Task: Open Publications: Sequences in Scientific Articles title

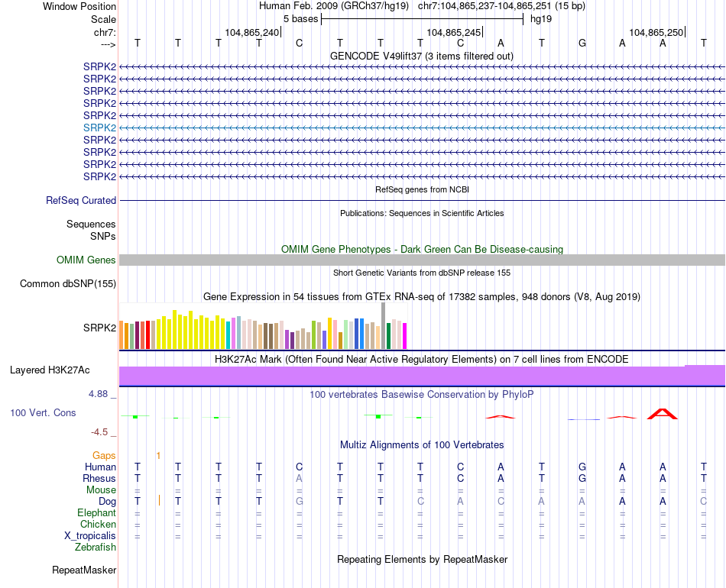Action: [x=422, y=213]
